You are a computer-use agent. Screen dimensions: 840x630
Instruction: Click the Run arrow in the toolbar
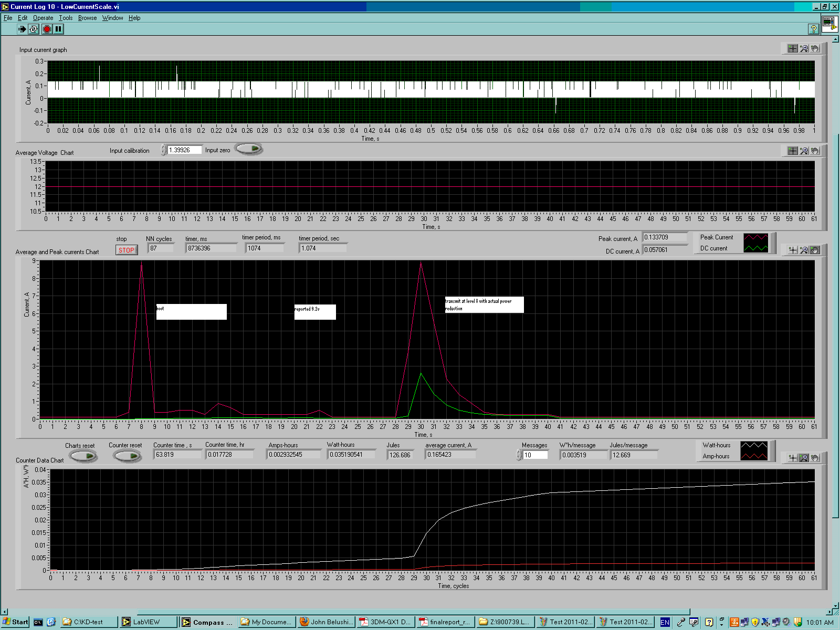(22, 29)
